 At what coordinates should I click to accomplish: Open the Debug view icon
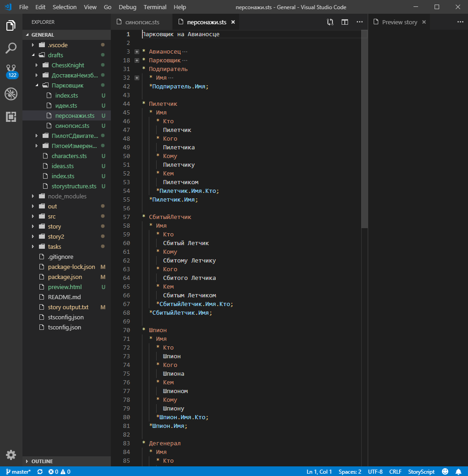point(11,94)
